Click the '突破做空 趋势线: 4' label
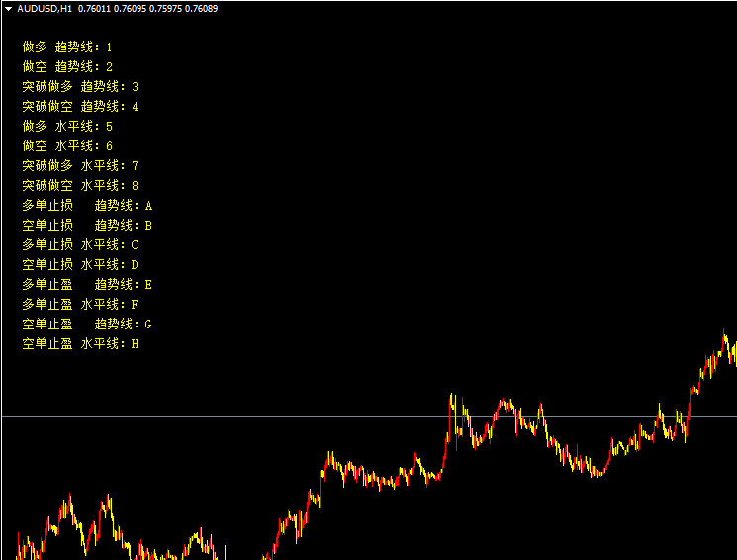This screenshot has width=737, height=560. pos(80,106)
